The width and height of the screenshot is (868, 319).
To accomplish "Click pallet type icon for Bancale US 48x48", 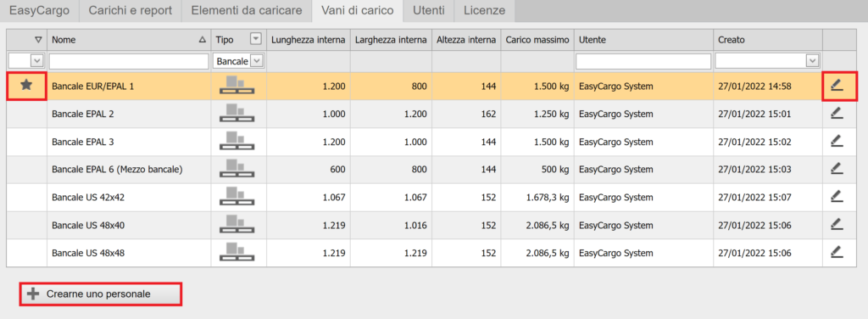I will pos(237,252).
